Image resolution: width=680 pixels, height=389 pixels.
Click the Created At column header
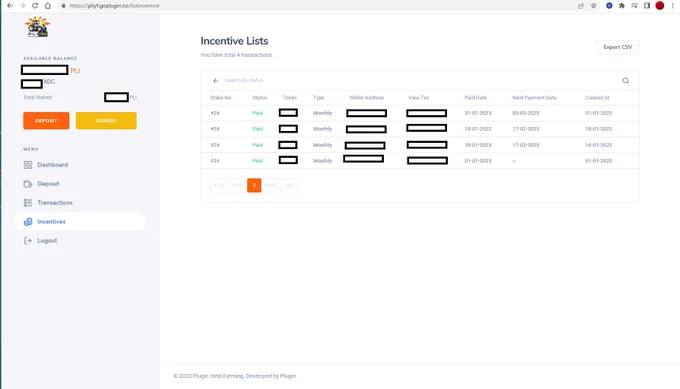(597, 98)
